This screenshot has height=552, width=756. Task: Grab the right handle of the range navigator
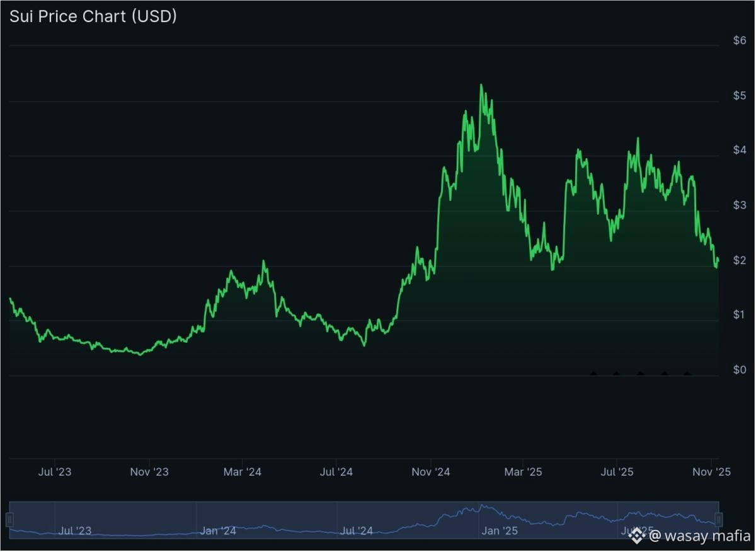click(x=719, y=520)
